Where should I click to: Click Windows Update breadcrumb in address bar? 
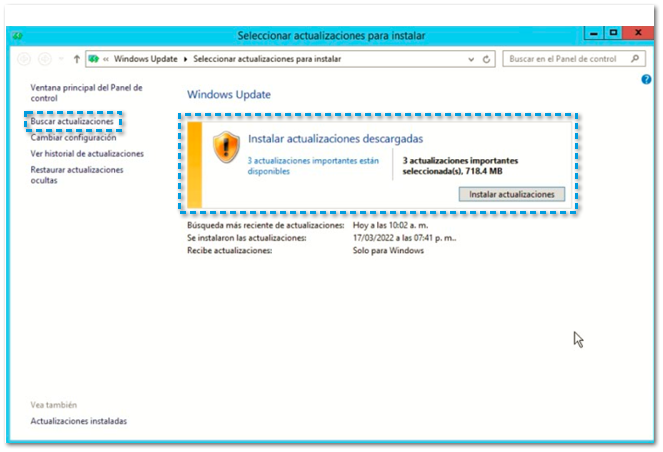pyautogui.click(x=145, y=59)
